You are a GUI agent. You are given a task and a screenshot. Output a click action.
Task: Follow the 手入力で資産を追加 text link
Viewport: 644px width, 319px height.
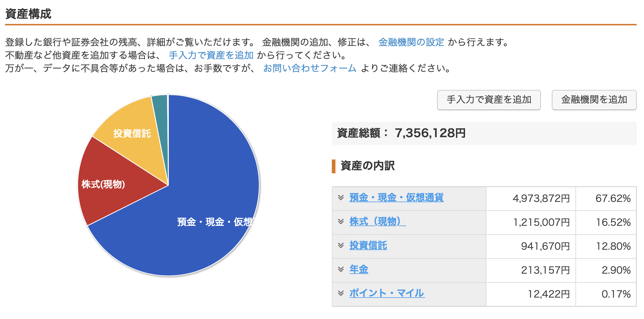click(x=211, y=55)
